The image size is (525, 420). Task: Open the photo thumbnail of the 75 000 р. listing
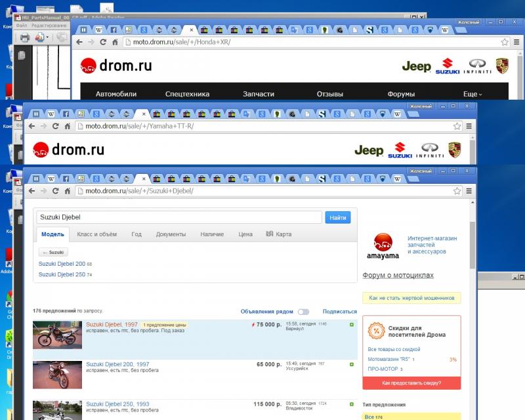[x=57, y=335]
